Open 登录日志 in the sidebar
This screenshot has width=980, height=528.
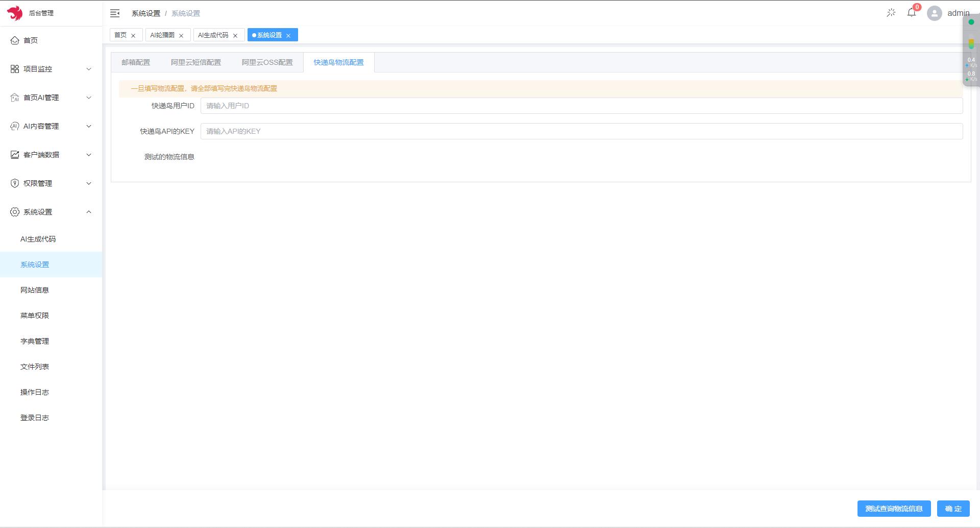[x=51, y=418]
